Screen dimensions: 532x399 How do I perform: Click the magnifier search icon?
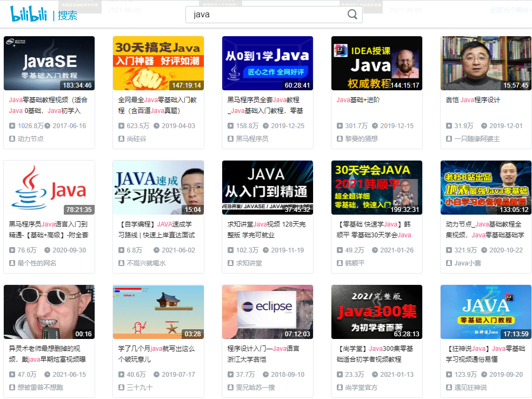(352, 15)
